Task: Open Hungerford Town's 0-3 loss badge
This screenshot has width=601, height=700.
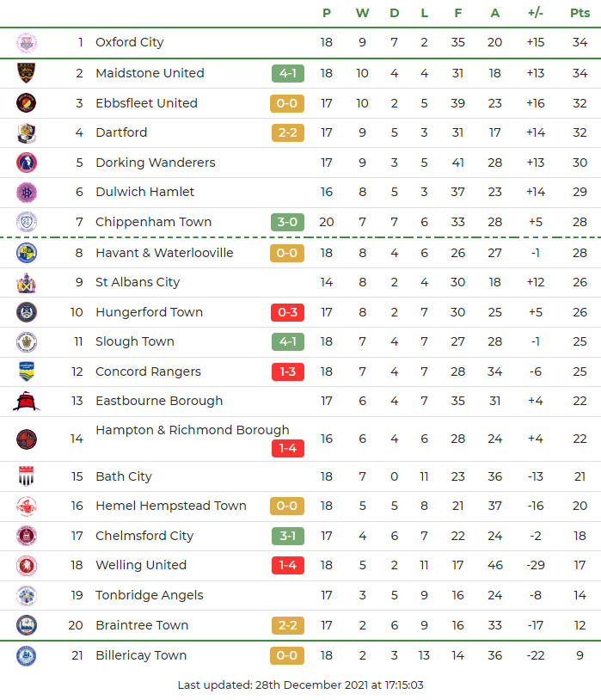Action: [288, 312]
